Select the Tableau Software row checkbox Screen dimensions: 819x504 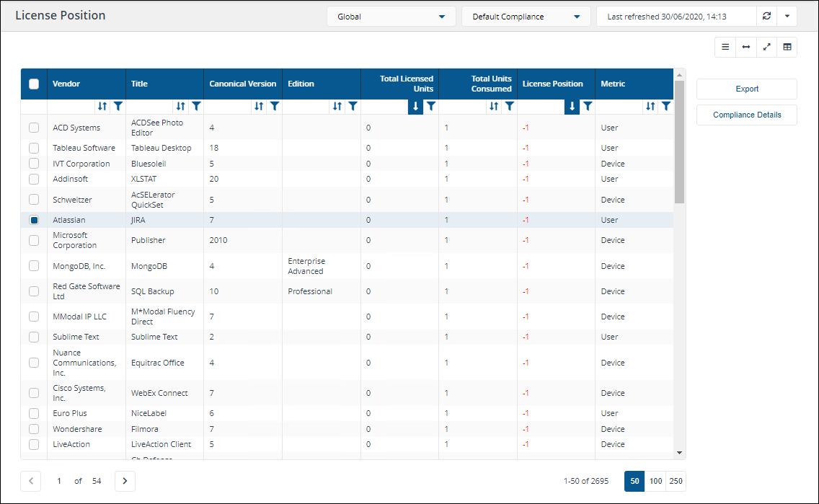(34, 148)
